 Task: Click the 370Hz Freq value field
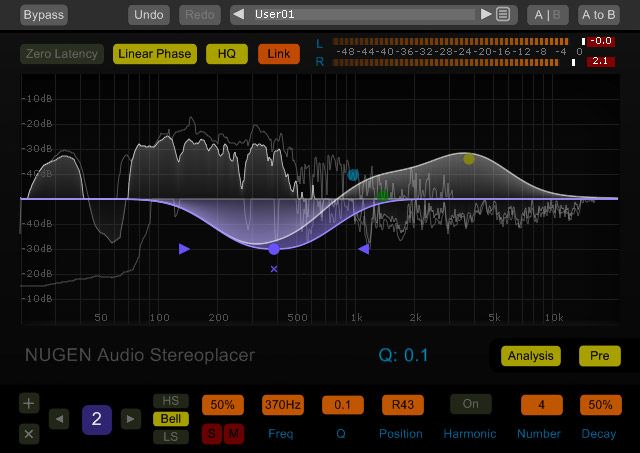tap(282, 405)
